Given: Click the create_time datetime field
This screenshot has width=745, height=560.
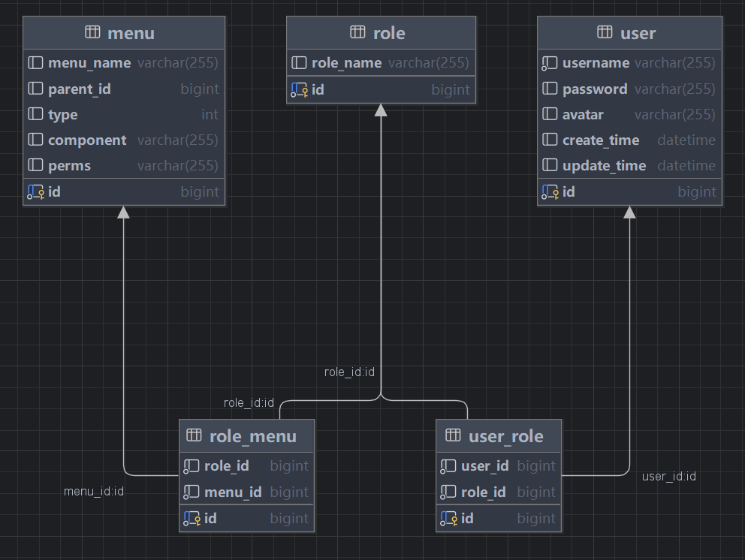Looking at the screenshot, I should pyautogui.click(x=629, y=140).
